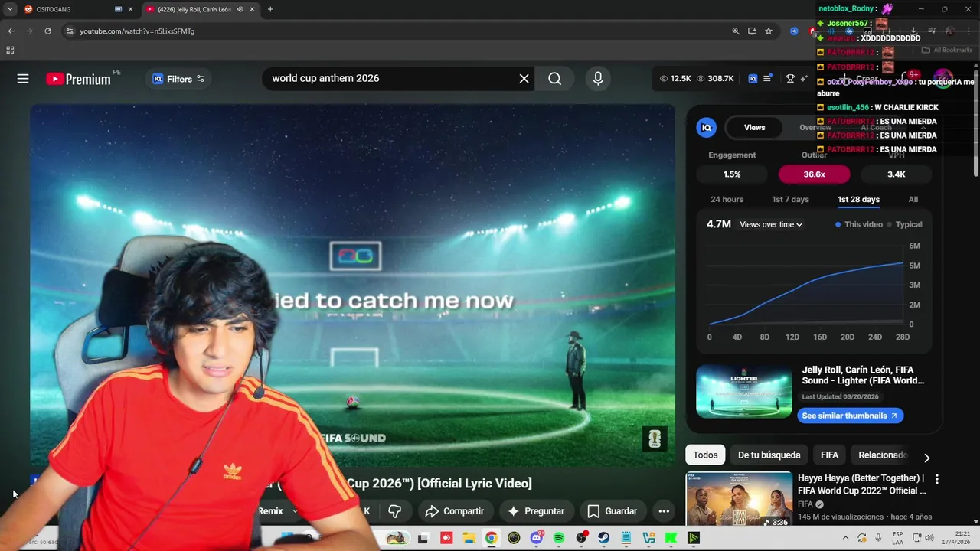Select the '24 hours' range tab
This screenshot has width=980, height=551.
(727, 199)
